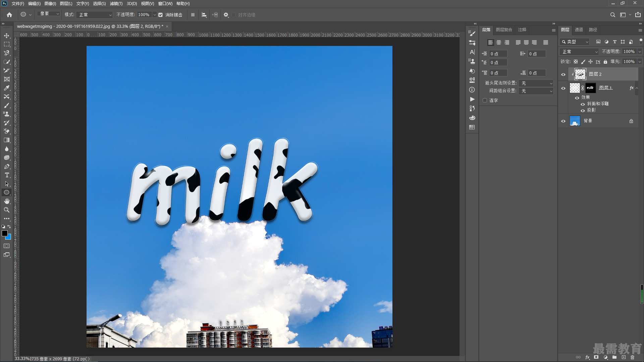Click the 图层 1 layer mask thumbnail
The height and width of the screenshot is (362, 644).
coord(590,88)
